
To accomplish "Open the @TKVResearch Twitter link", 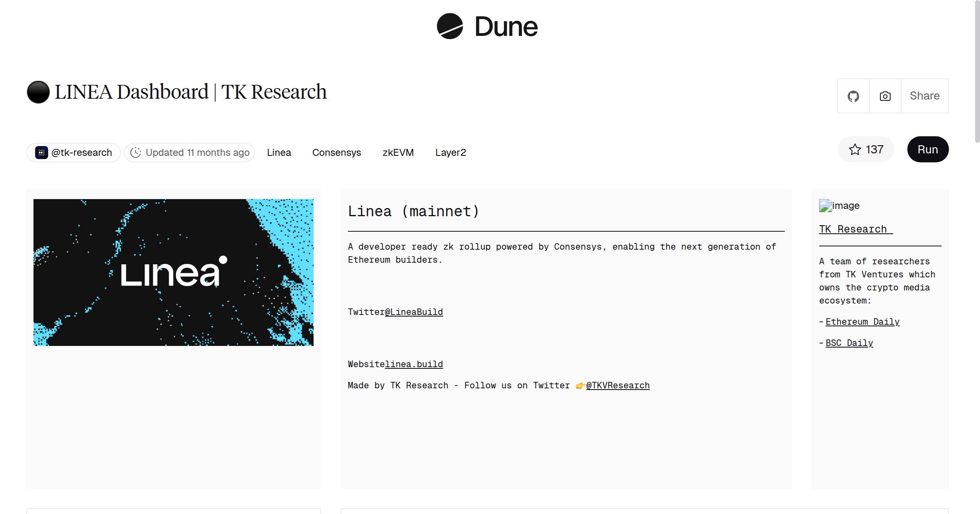I will pyautogui.click(x=618, y=385).
